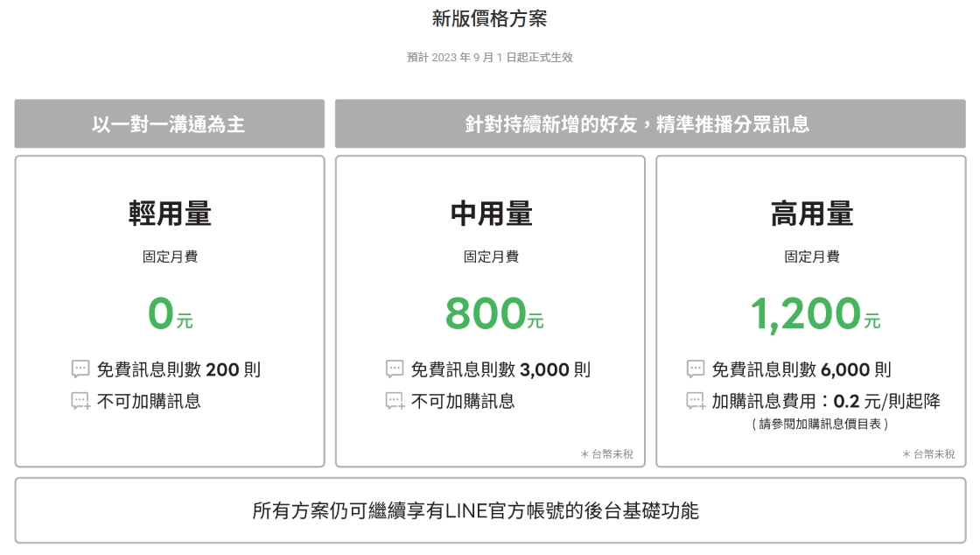The image size is (980, 555).
Task: Click the add-message icon in the 中用量 plan
Action: 395,402
